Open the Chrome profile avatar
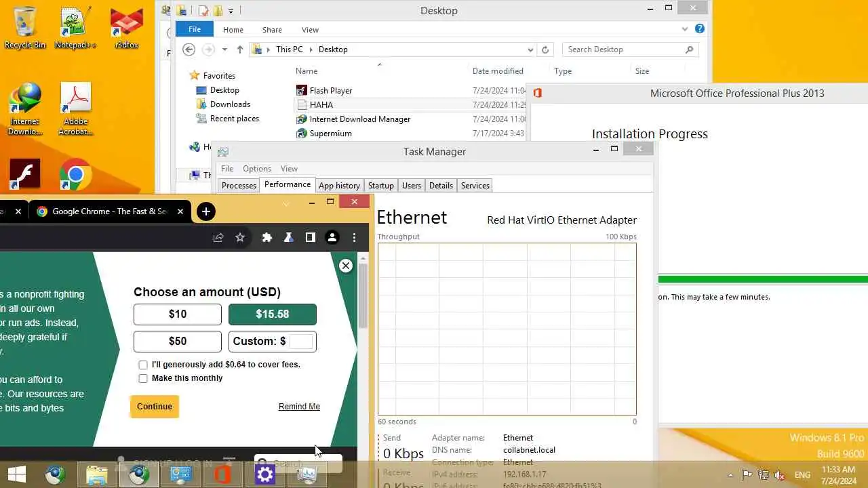The width and height of the screenshot is (868, 488). (332, 237)
